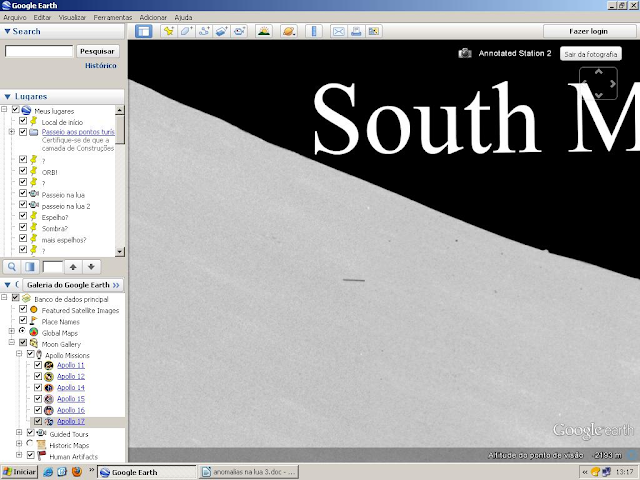Viewport: 640px width, 480px height.
Task: Click Sair da fotografia button
Action: [591, 54]
